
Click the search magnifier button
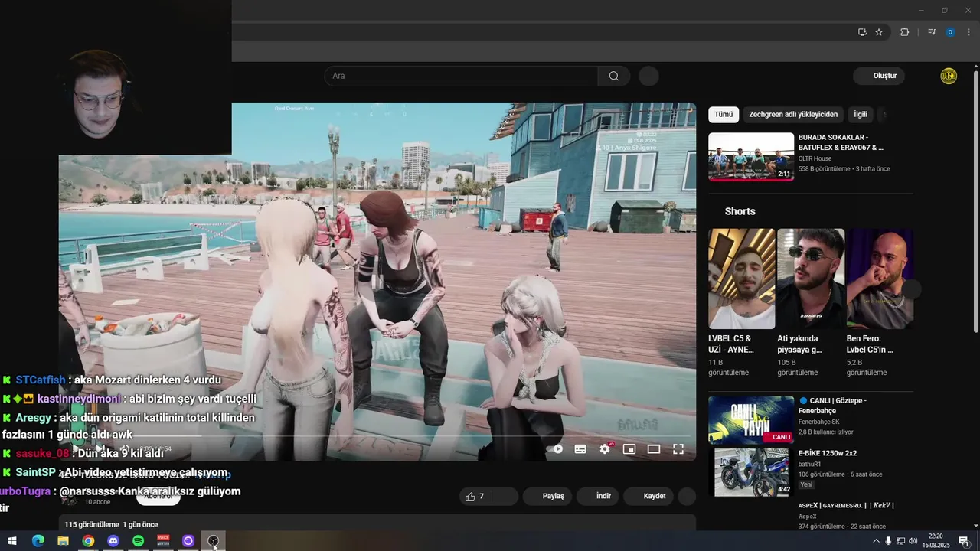(x=614, y=76)
